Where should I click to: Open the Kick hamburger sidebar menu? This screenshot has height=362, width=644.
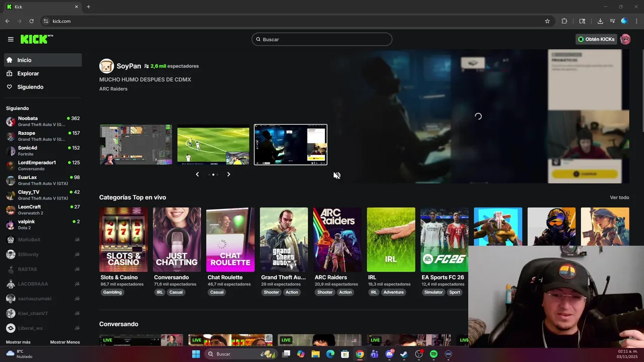click(x=11, y=39)
